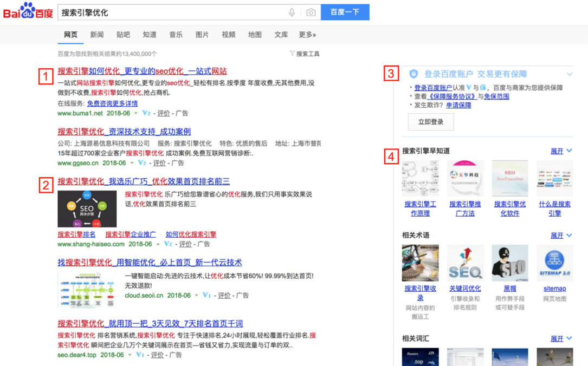
Task: Click V2 badge next to www.ggseo.cn
Action: tap(142, 163)
